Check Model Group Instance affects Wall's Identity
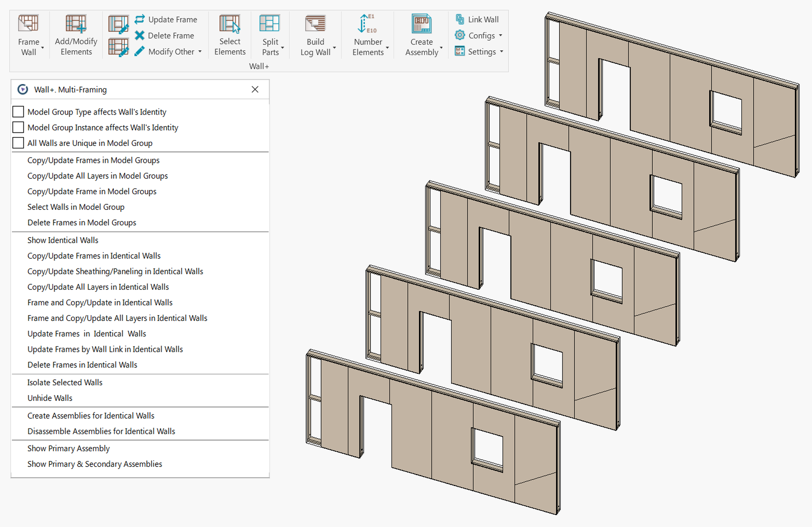This screenshot has height=527, width=812. (x=18, y=127)
